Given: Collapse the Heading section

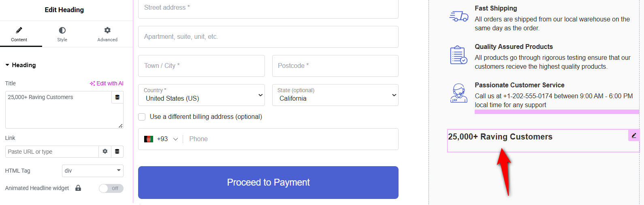Looking at the screenshot, I should tap(20, 65).
